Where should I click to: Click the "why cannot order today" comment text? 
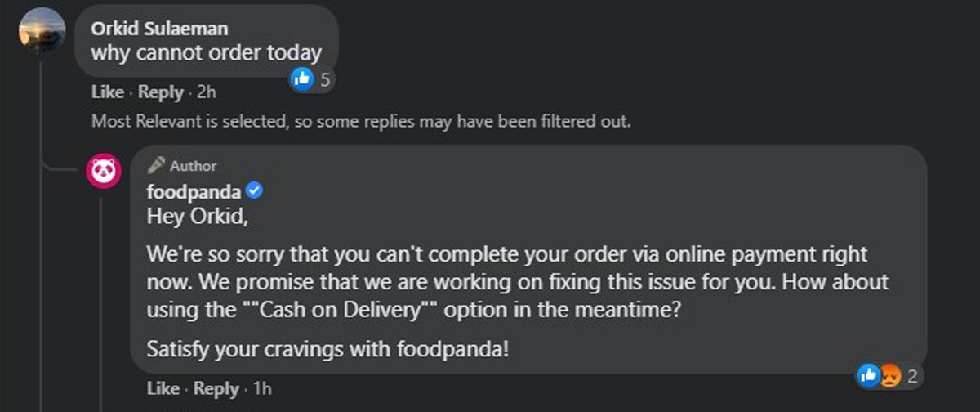click(205, 53)
